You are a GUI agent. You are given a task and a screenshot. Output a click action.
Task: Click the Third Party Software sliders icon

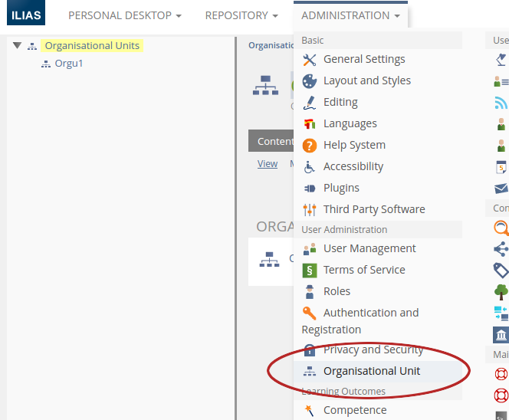click(310, 210)
